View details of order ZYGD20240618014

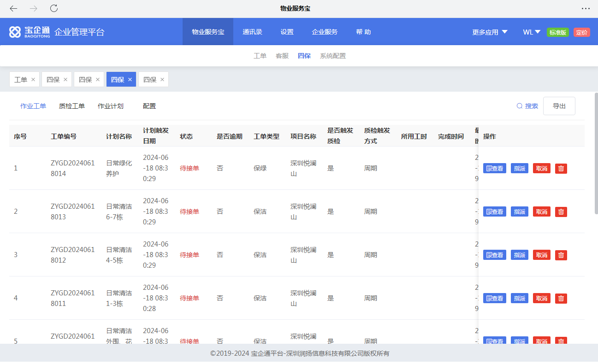(x=495, y=168)
